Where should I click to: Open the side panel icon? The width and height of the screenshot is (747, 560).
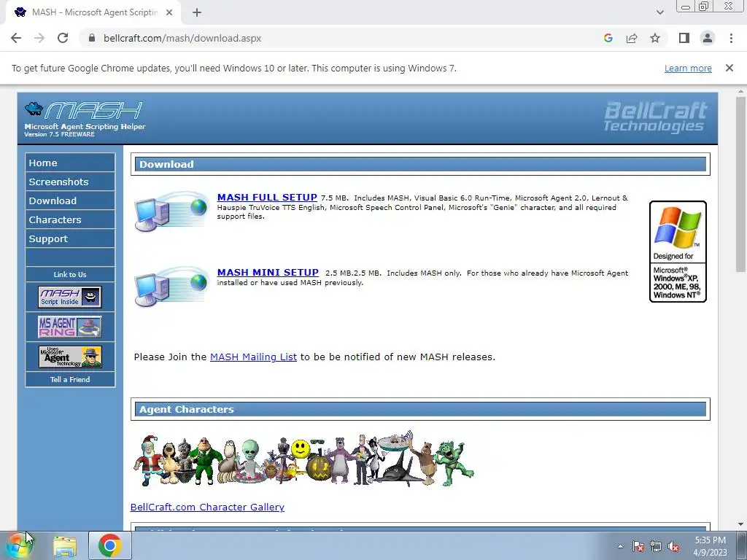pos(684,38)
